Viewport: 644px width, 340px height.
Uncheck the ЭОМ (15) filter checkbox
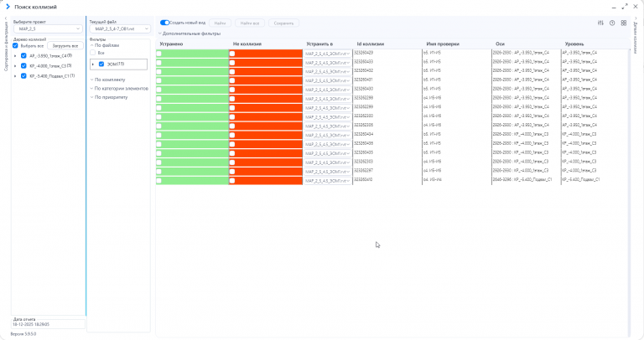click(x=101, y=64)
